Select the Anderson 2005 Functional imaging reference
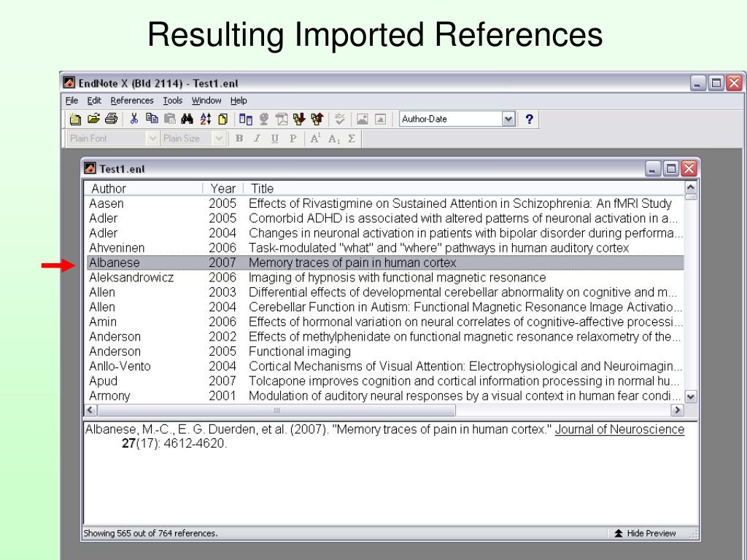This screenshot has width=747, height=560. 385,351
